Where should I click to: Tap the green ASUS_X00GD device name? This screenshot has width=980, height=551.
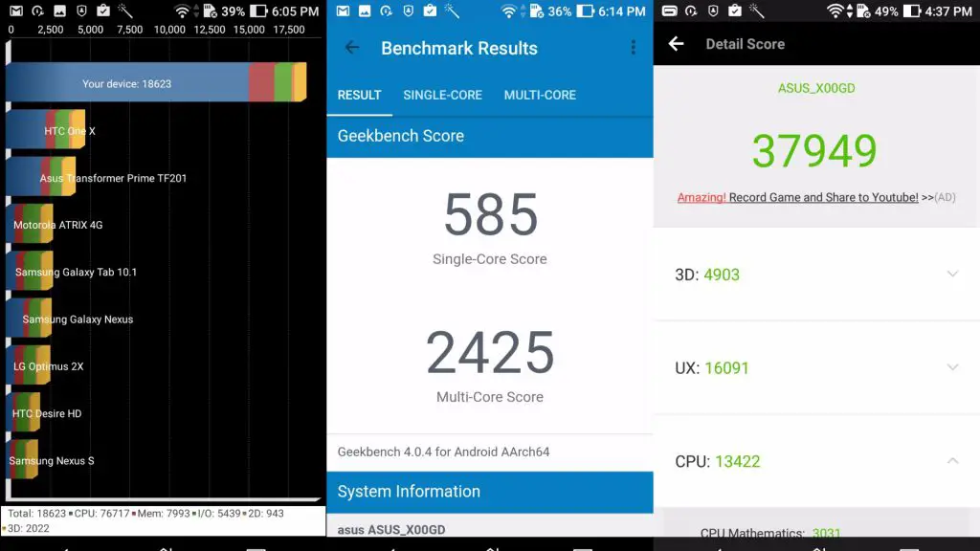point(816,88)
